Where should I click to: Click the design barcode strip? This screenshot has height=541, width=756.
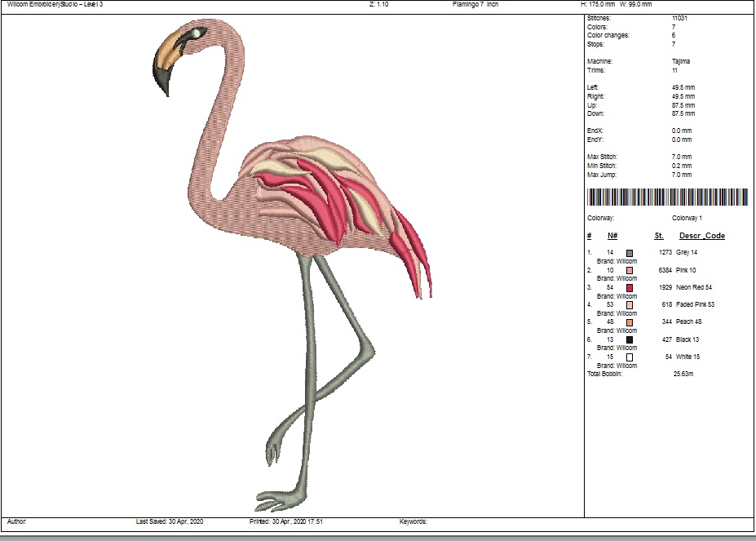point(667,197)
